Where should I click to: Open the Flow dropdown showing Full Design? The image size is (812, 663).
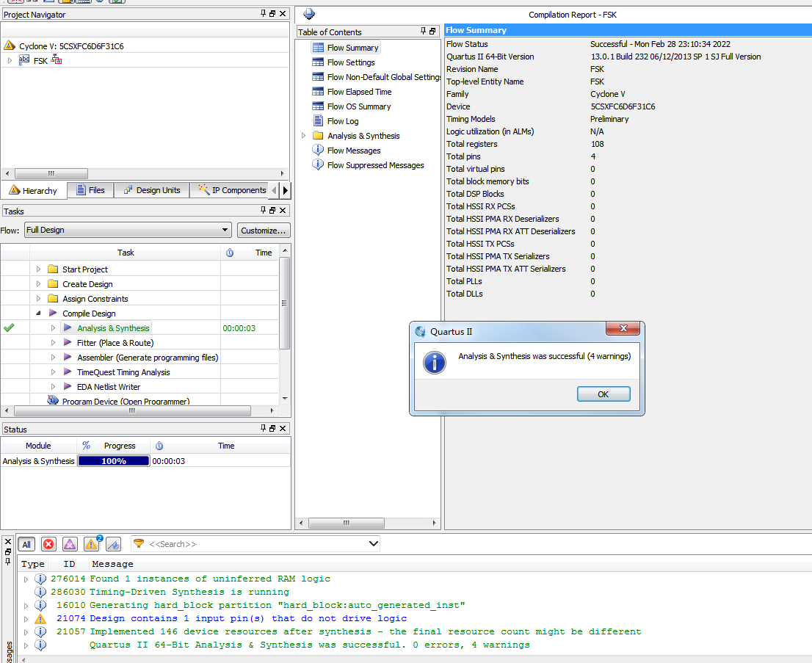(x=128, y=230)
